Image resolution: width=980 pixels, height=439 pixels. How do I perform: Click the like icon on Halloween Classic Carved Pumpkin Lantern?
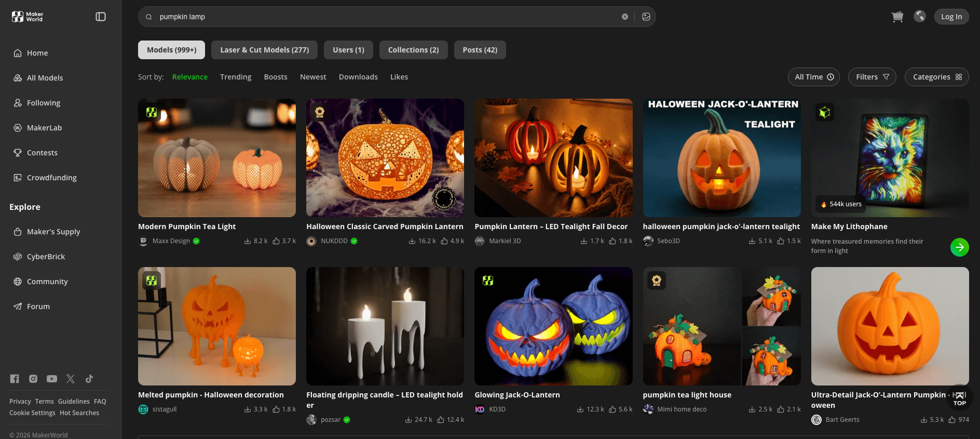[x=444, y=241]
